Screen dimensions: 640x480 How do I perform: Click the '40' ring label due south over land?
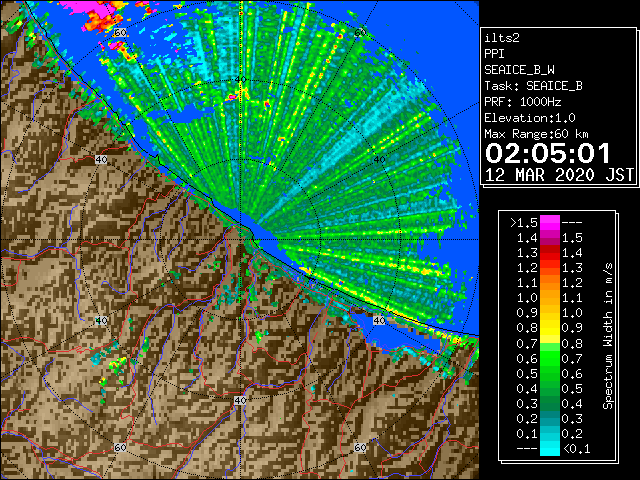(x=240, y=400)
